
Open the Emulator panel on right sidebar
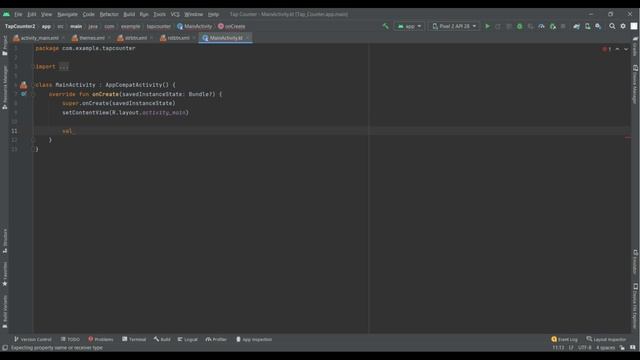point(635,262)
